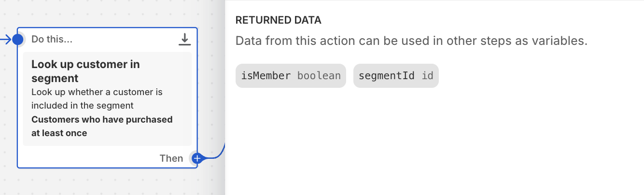Click the blue plus icon beside Then
This screenshot has height=195, width=644.
point(196,158)
